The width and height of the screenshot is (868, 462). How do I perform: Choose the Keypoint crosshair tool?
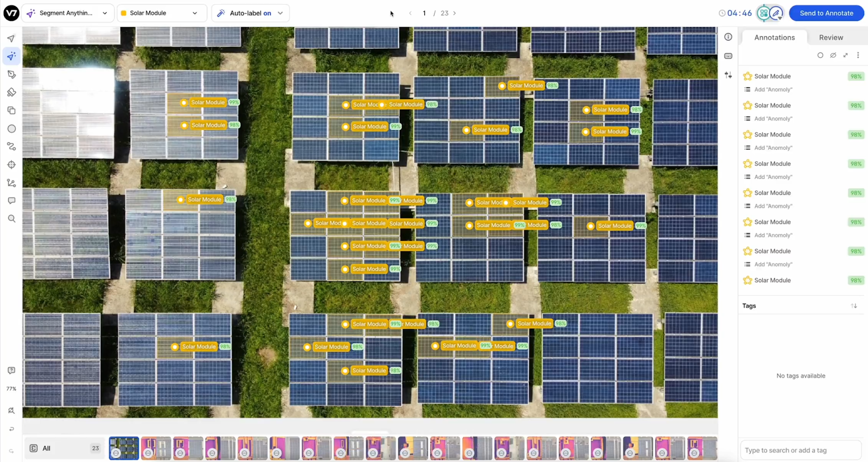coord(11,165)
